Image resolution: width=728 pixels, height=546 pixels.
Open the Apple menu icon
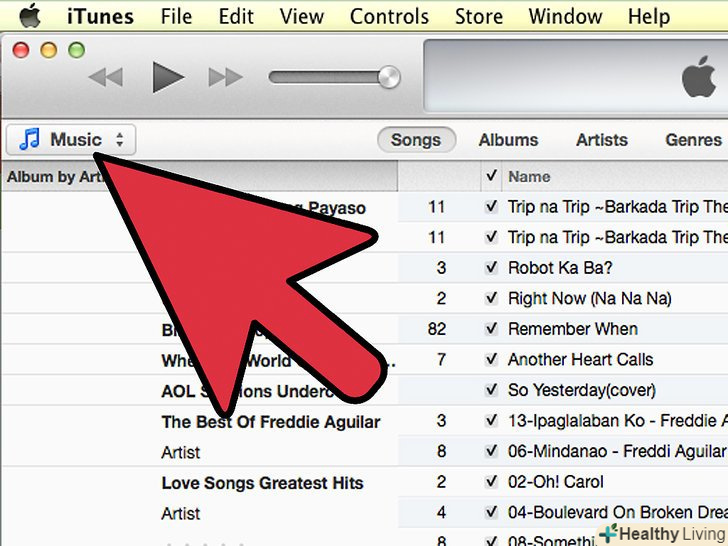(30, 16)
